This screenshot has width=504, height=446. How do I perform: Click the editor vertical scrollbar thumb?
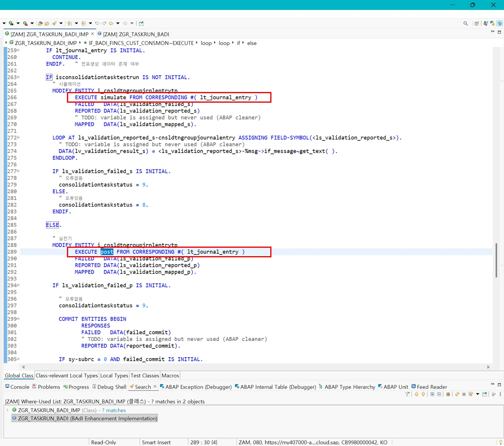click(496, 260)
